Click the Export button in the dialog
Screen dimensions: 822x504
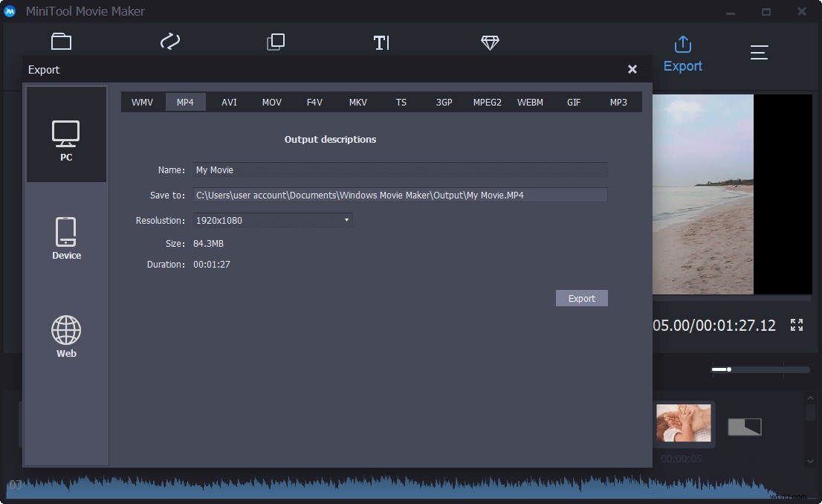(x=582, y=297)
